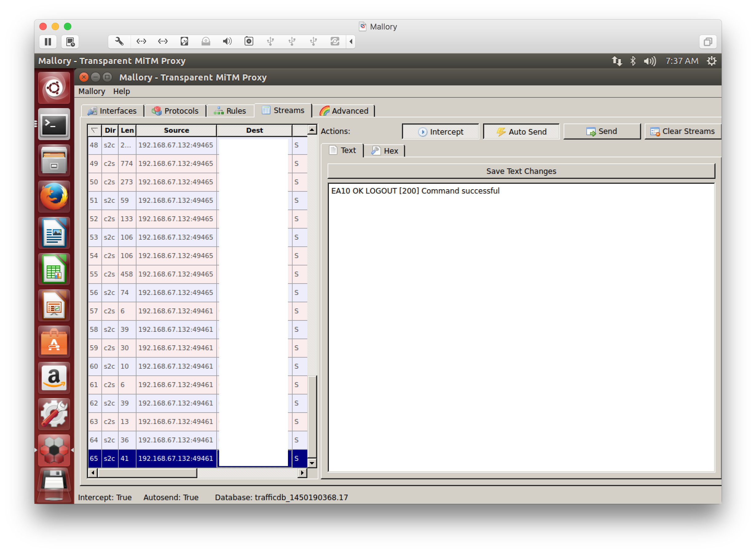Click the stream list scroll up arrow
This screenshot has height=553, width=756.
point(312,130)
